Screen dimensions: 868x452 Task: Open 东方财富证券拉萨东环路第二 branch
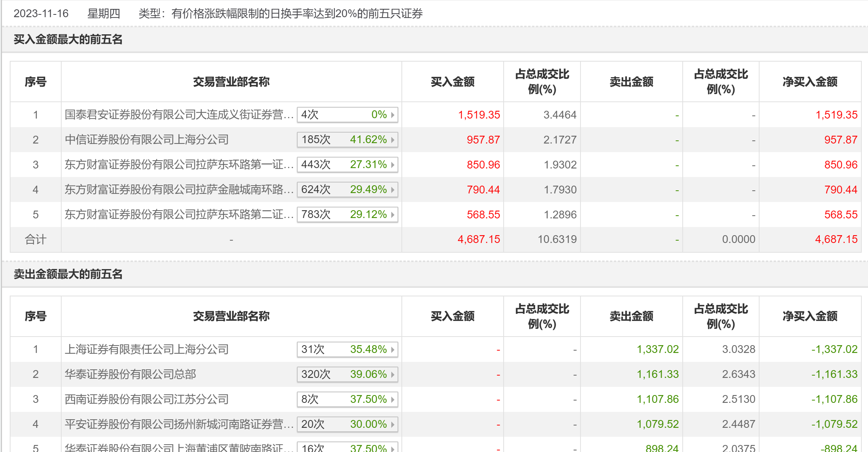[x=179, y=214]
